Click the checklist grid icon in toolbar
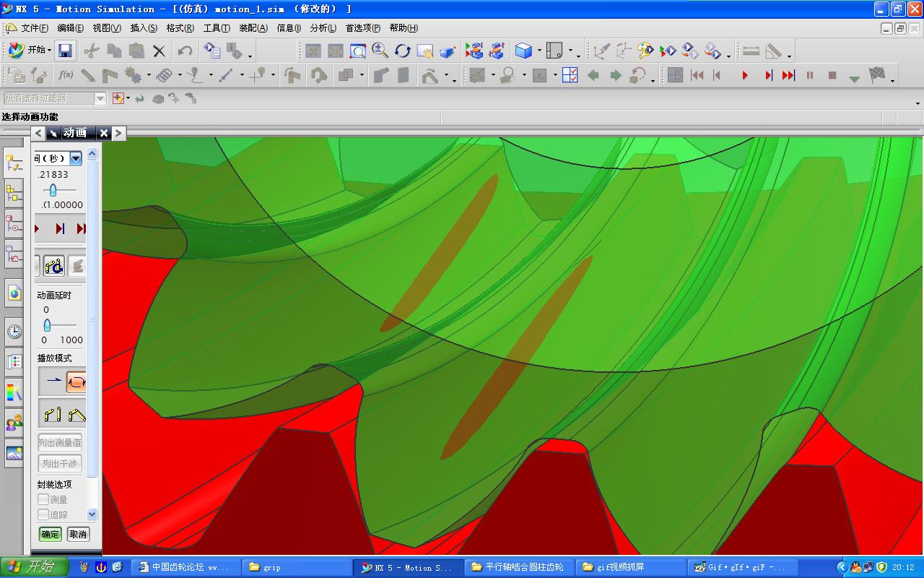Screen dimensions: 924x578 (570, 74)
